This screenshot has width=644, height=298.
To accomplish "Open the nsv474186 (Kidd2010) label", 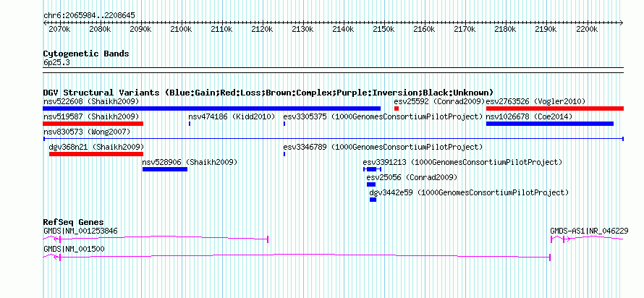I will pos(232,116).
